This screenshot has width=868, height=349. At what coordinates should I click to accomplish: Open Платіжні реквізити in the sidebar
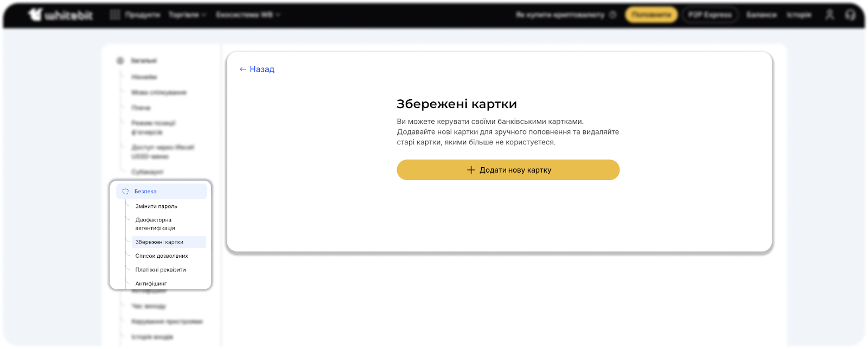(161, 270)
